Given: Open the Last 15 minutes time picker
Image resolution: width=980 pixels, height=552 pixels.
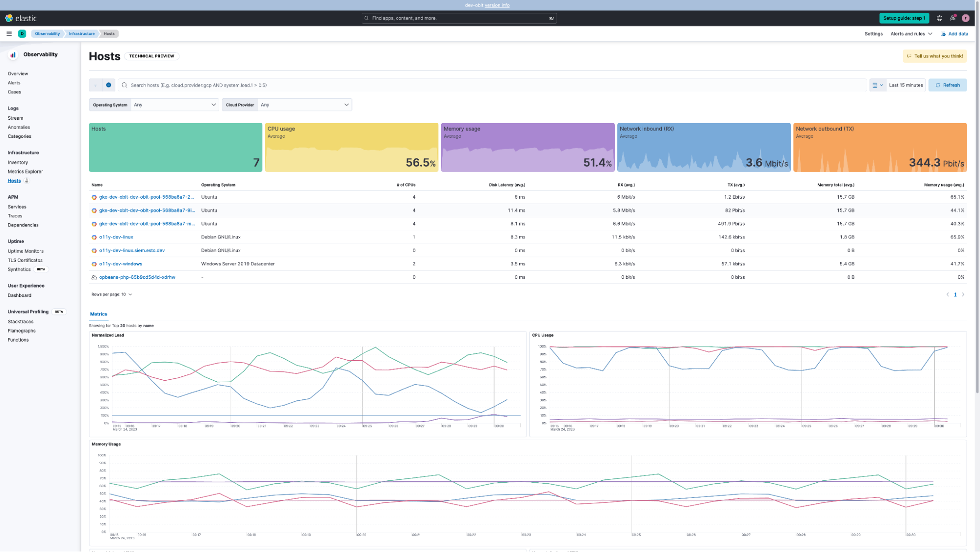Looking at the screenshot, I should pyautogui.click(x=905, y=85).
